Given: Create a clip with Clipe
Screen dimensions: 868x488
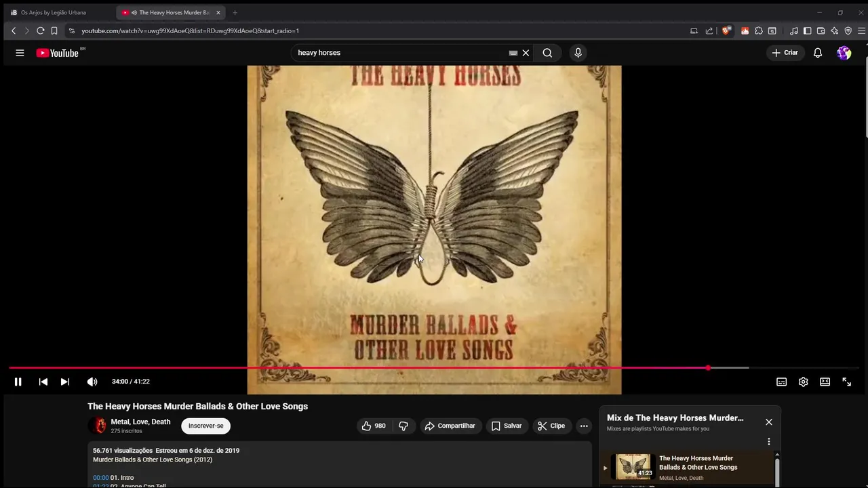Looking at the screenshot, I should pyautogui.click(x=551, y=426).
